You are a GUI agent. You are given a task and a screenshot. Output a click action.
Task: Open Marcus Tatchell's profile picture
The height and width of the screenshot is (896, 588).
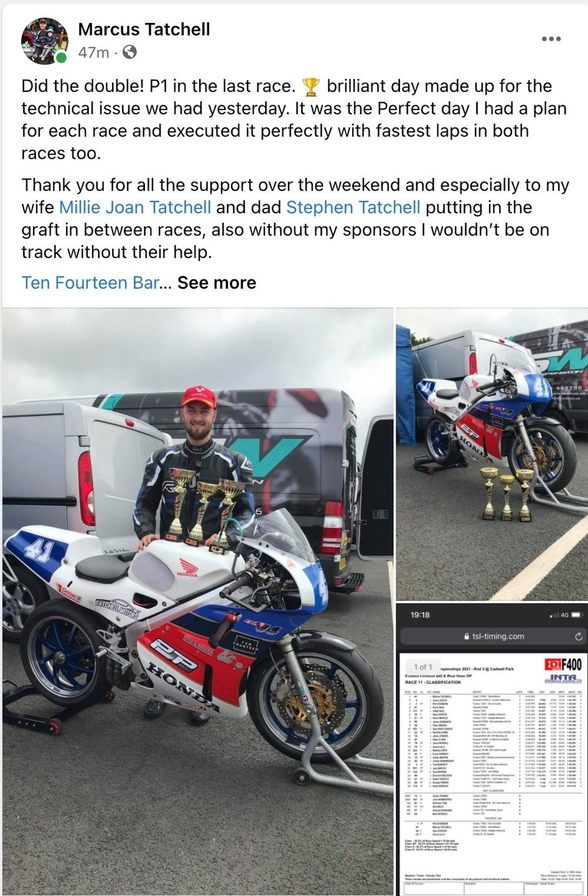click(x=44, y=41)
